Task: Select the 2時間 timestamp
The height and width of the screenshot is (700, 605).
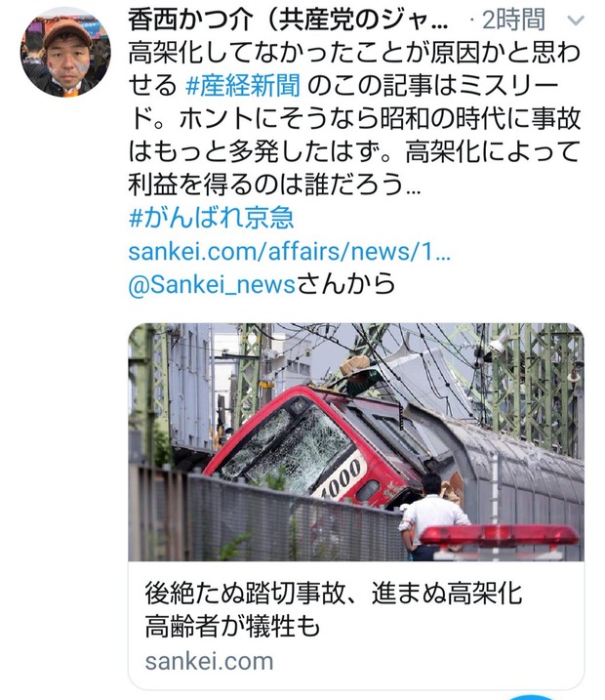Action: 513,21
